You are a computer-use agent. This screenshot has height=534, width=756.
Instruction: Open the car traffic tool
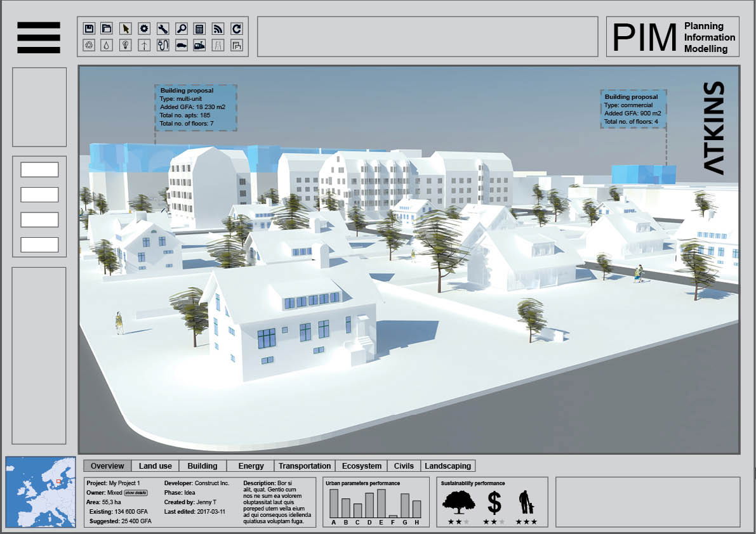click(181, 44)
